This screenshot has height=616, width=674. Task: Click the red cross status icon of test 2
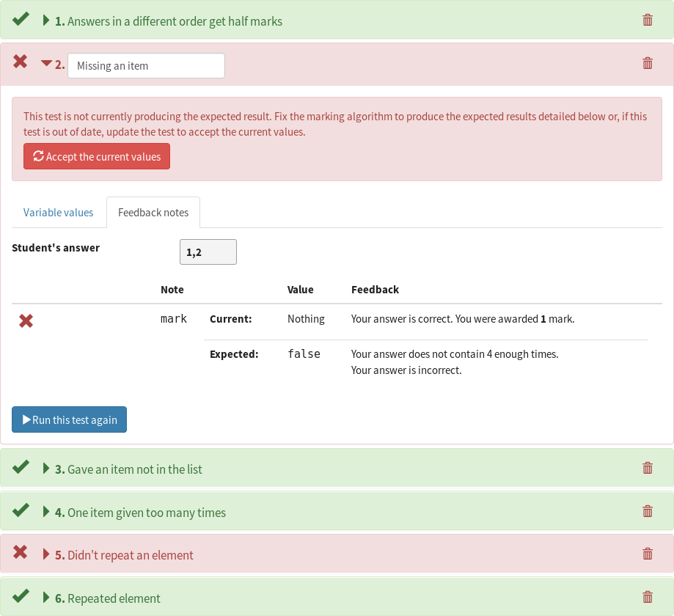pos(21,62)
